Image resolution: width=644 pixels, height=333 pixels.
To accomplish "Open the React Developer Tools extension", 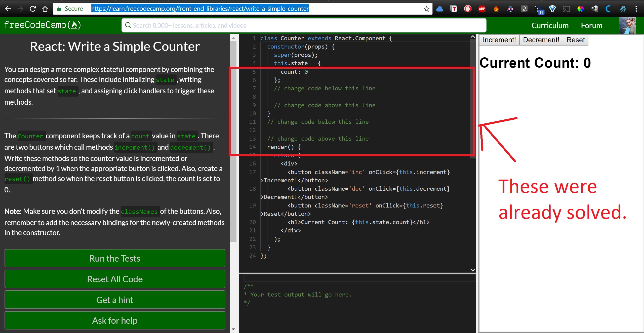I will pyautogui.click(x=623, y=9).
